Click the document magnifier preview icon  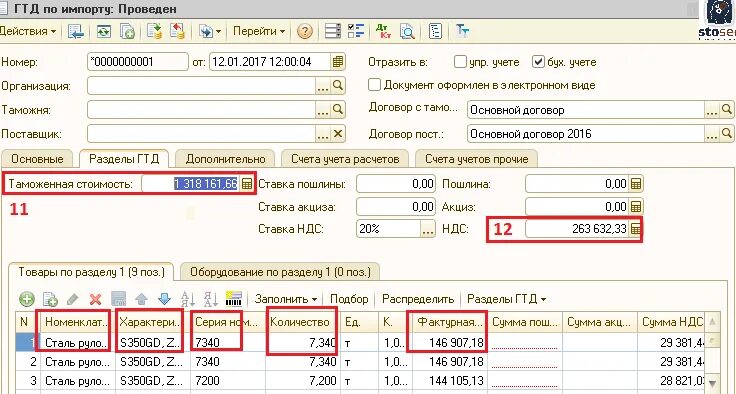pyautogui.click(x=407, y=31)
